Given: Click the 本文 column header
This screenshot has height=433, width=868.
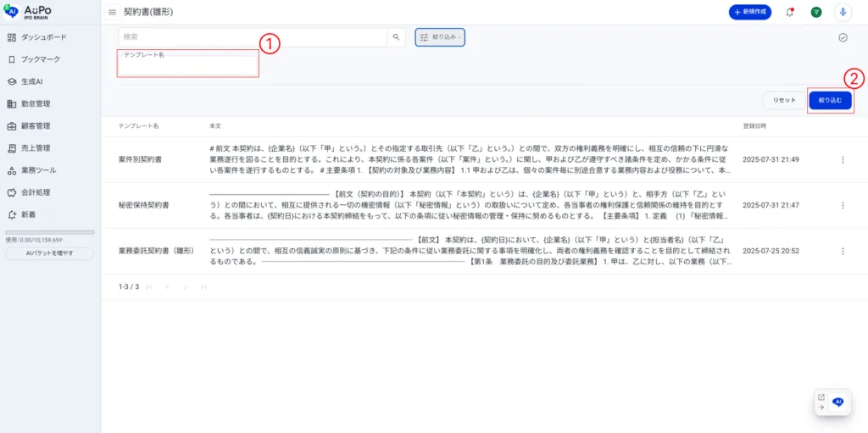Looking at the screenshot, I should pyautogui.click(x=215, y=126).
